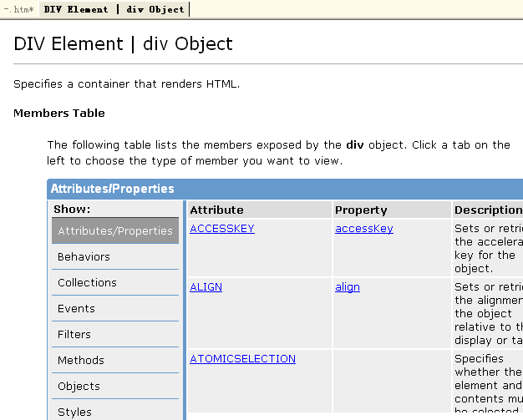Click the Description column header
The height and width of the screenshot is (420, 523).
pos(488,210)
